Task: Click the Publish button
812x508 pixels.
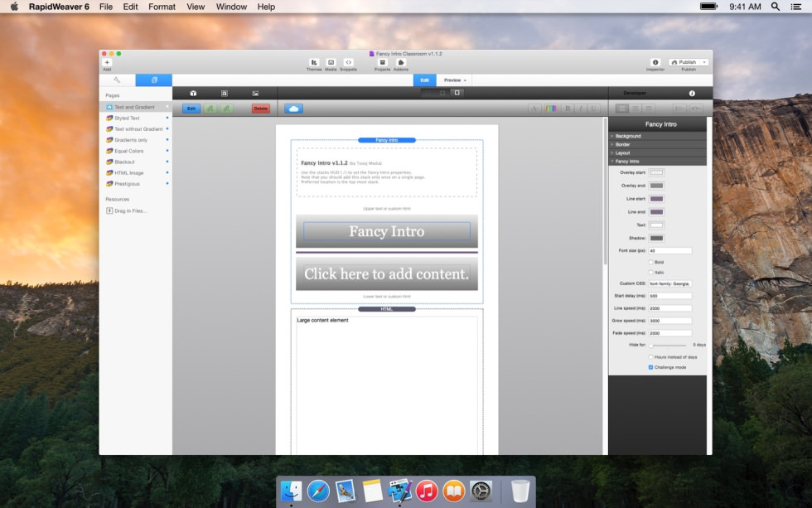Action: (x=684, y=62)
